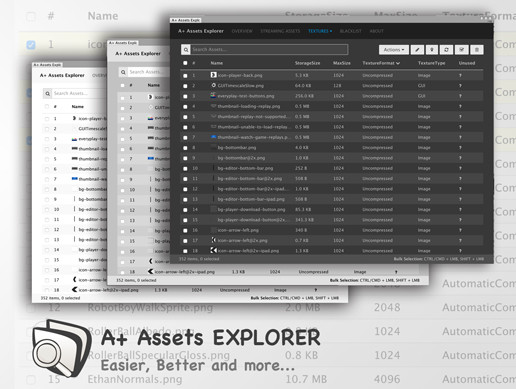Viewport: 516px width, 389px height.
Task: Click row 18 arrow thumbnail in left white window
Action: (75, 289)
